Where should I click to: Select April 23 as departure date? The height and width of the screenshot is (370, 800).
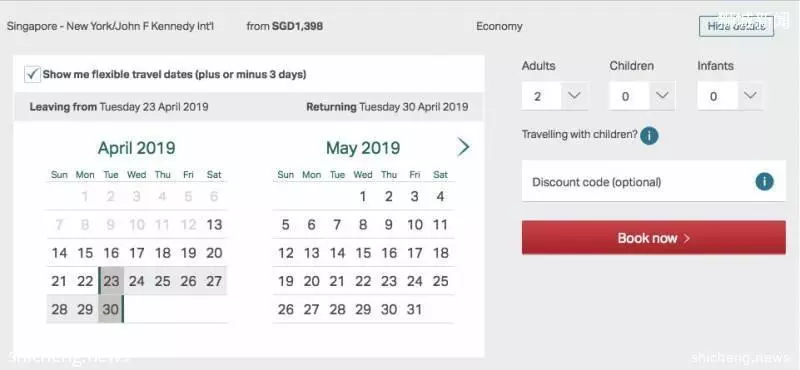[111, 281]
